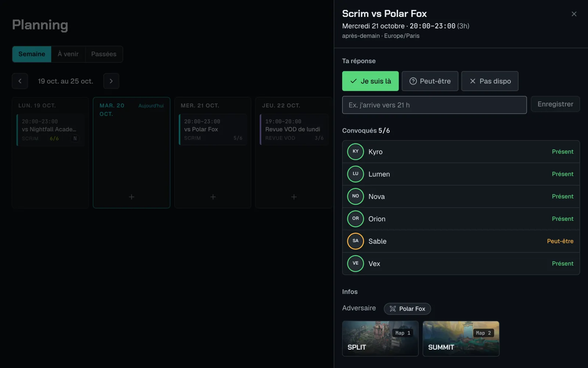588x368 pixels.
Task: Click Orion's OR avatar
Action: 355,219
